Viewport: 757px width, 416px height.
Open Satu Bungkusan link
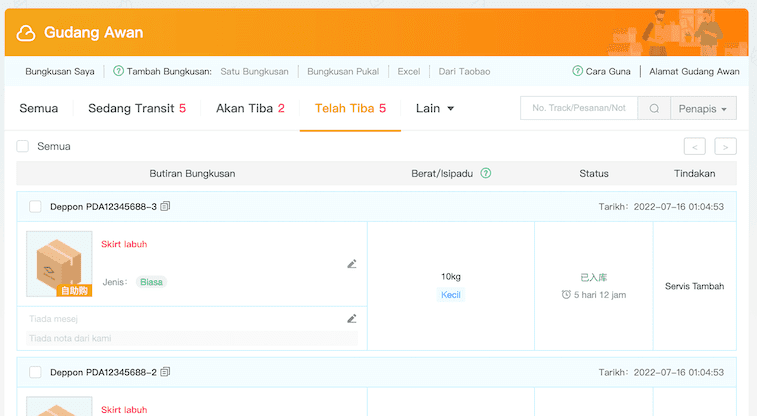click(x=254, y=71)
